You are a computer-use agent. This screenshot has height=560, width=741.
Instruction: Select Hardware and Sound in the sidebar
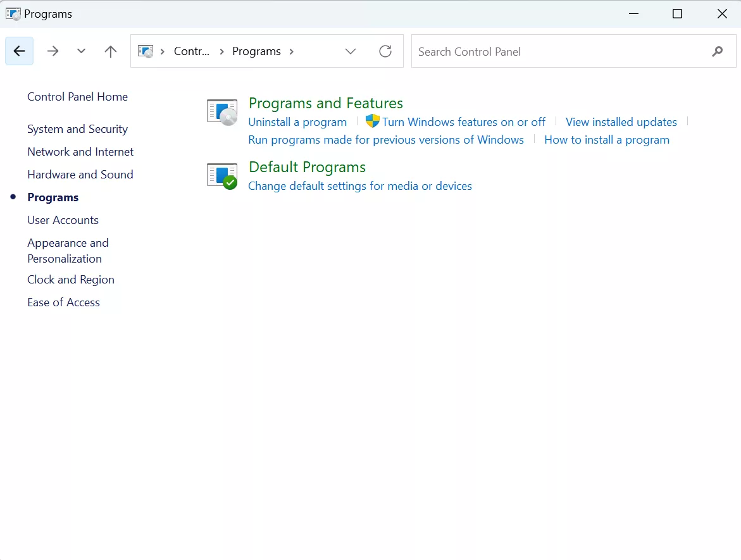[x=80, y=174]
